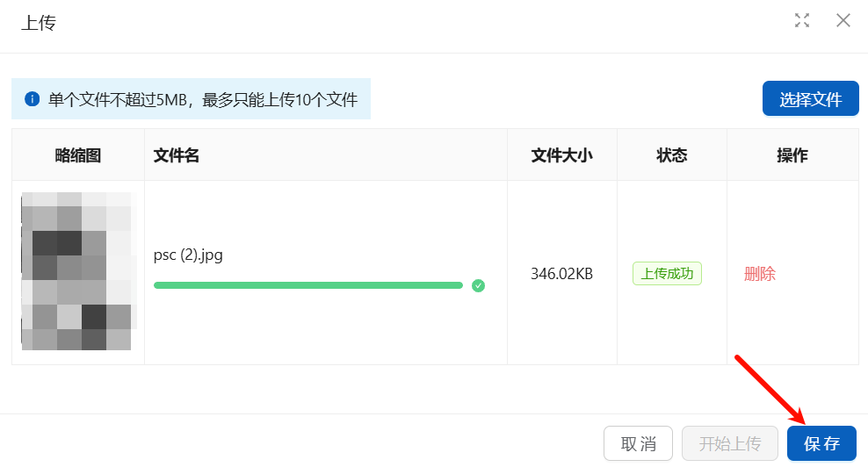Click the 文件大小 column header
868x467 pixels.
click(561, 155)
